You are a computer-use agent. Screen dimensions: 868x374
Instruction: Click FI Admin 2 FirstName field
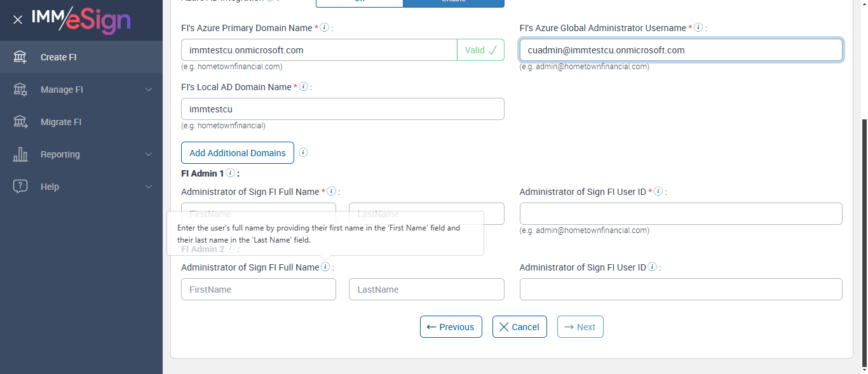coord(259,290)
